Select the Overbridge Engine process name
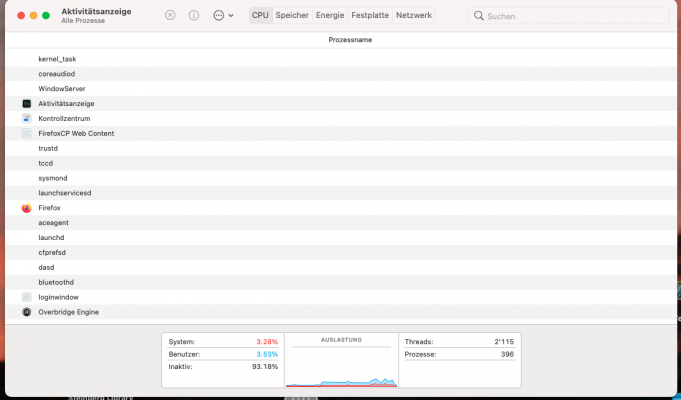Image resolution: width=681 pixels, height=400 pixels. [69, 312]
